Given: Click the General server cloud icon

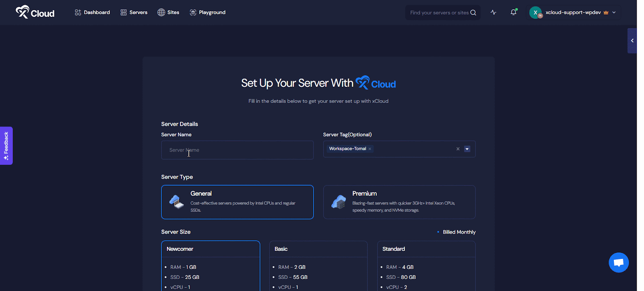Looking at the screenshot, I should point(177,201).
